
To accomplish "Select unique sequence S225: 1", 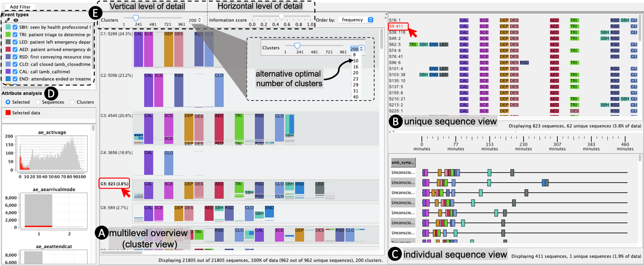I will coord(396,111).
